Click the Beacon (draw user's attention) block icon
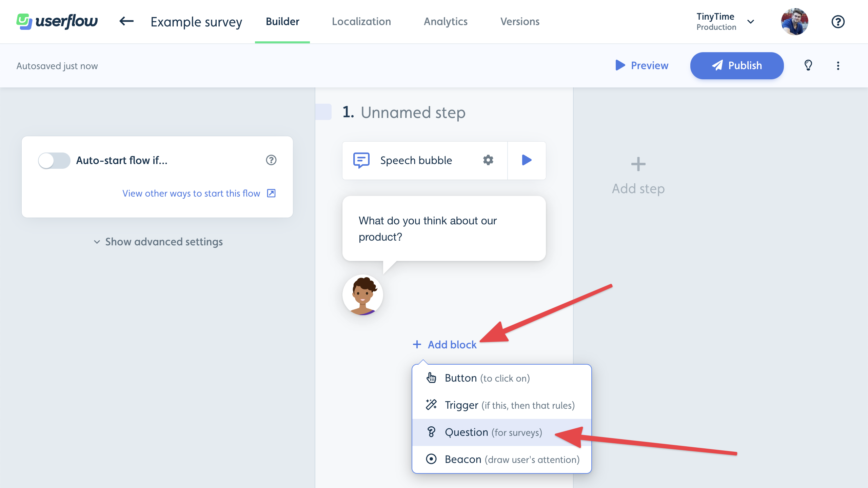868x488 pixels. (x=430, y=459)
